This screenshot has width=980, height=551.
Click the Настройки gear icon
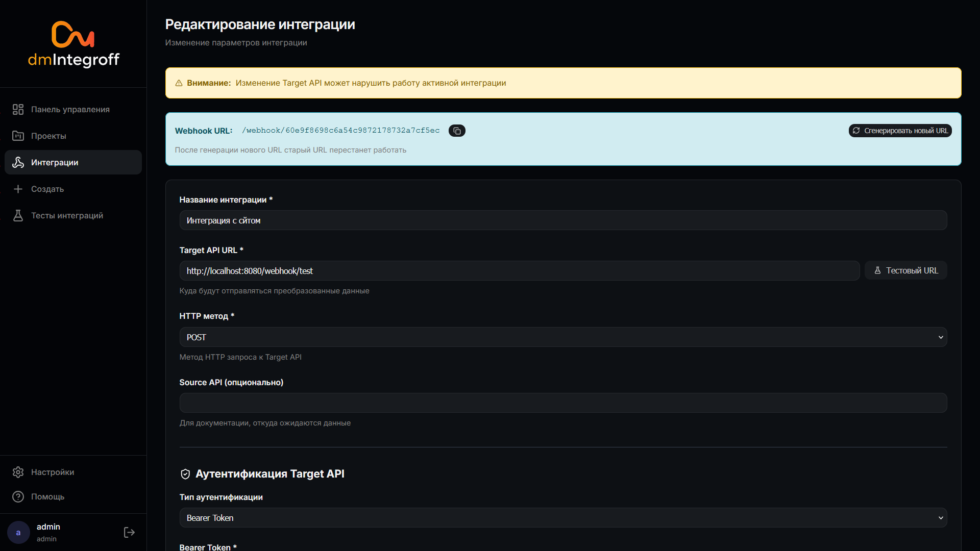tap(18, 472)
